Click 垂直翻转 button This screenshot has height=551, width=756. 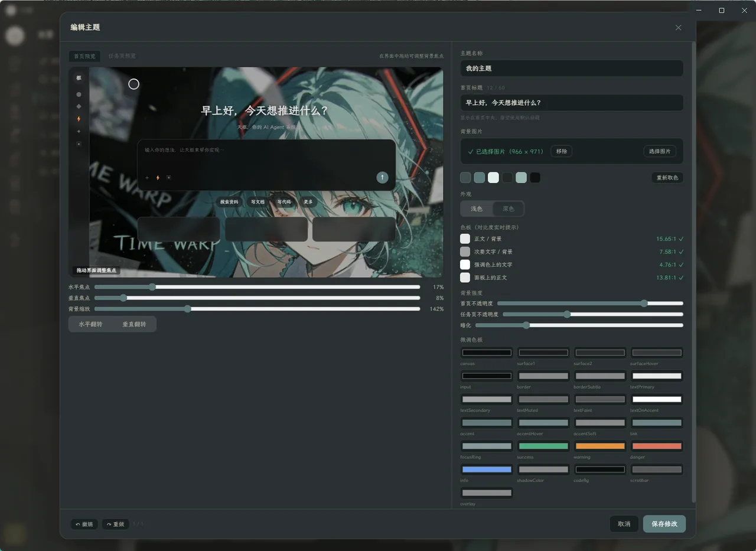click(134, 324)
